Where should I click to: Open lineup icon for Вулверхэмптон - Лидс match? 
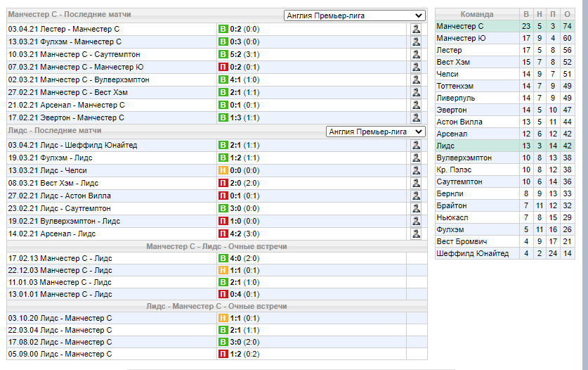(x=416, y=222)
